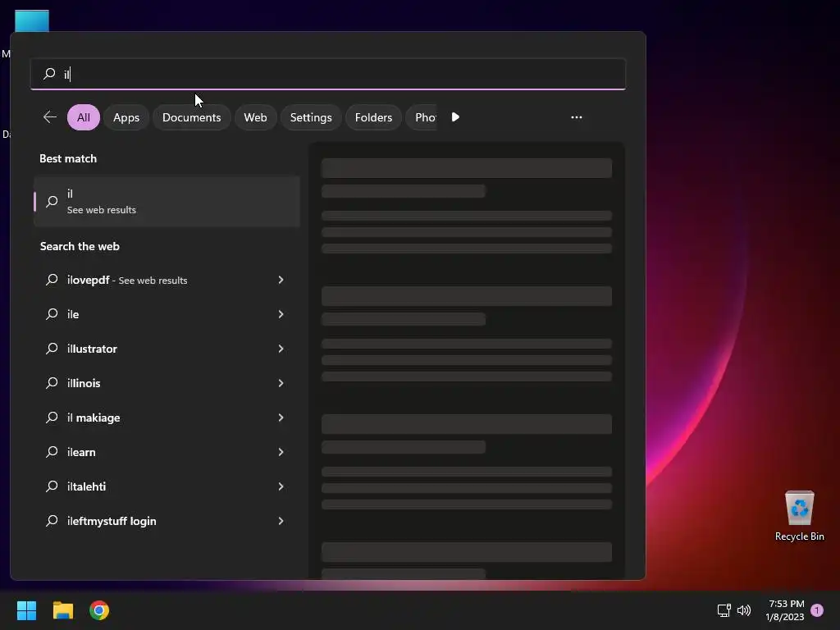Expand the iltalehti suggestion chevron

[x=281, y=486]
